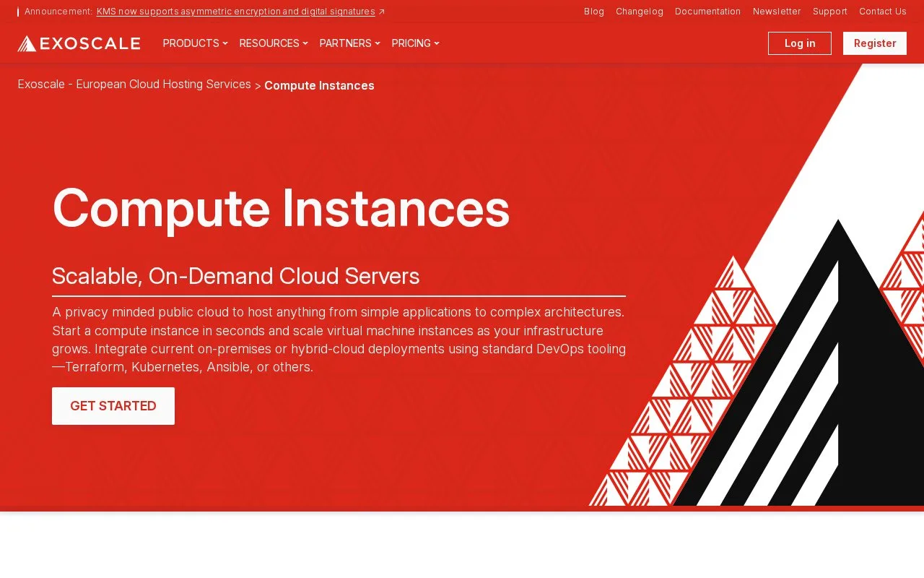The image size is (924, 578).
Task: Open the Blog page
Action: 594,12
